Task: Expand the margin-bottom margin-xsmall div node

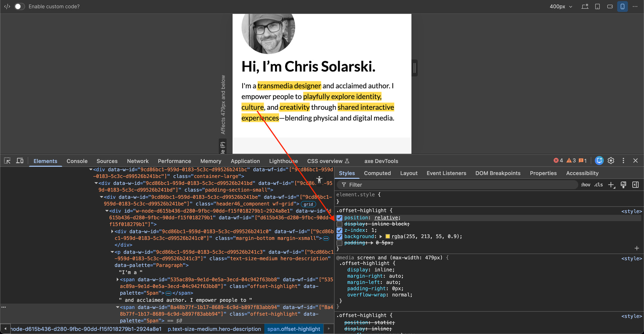Action: point(112,231)
